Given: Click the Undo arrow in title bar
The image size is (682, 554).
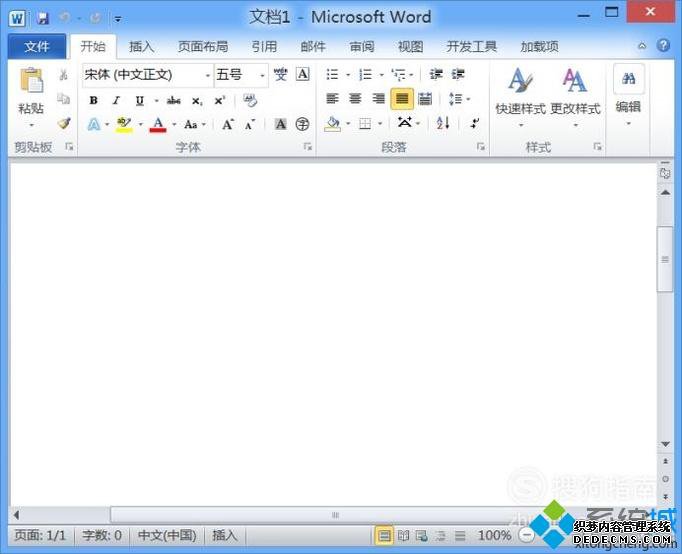Looking at the screenshot, I should (x=64, y=18).
